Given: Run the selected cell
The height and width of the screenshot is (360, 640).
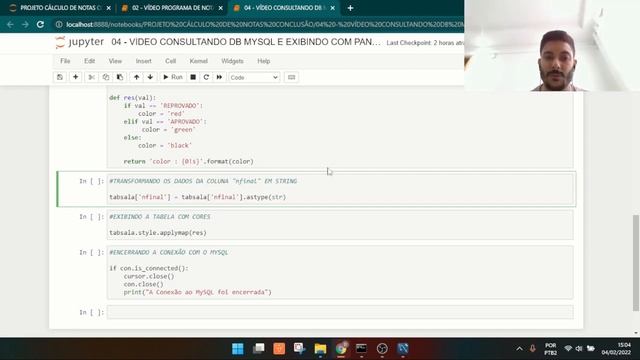Looking at the screenshot, I should (173, 77).
